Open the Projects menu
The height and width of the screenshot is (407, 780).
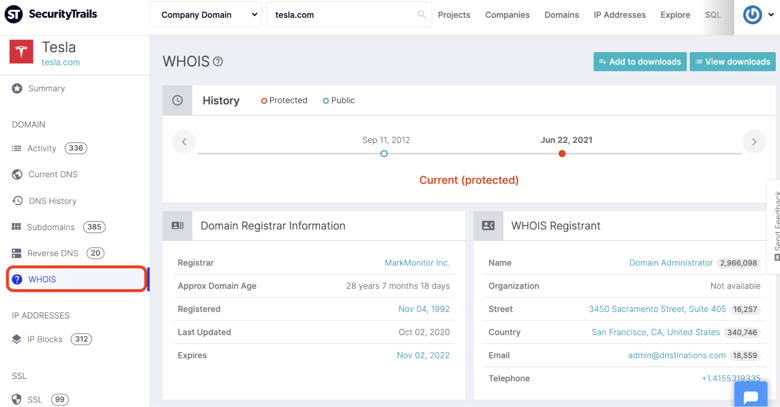click(454, 15)
